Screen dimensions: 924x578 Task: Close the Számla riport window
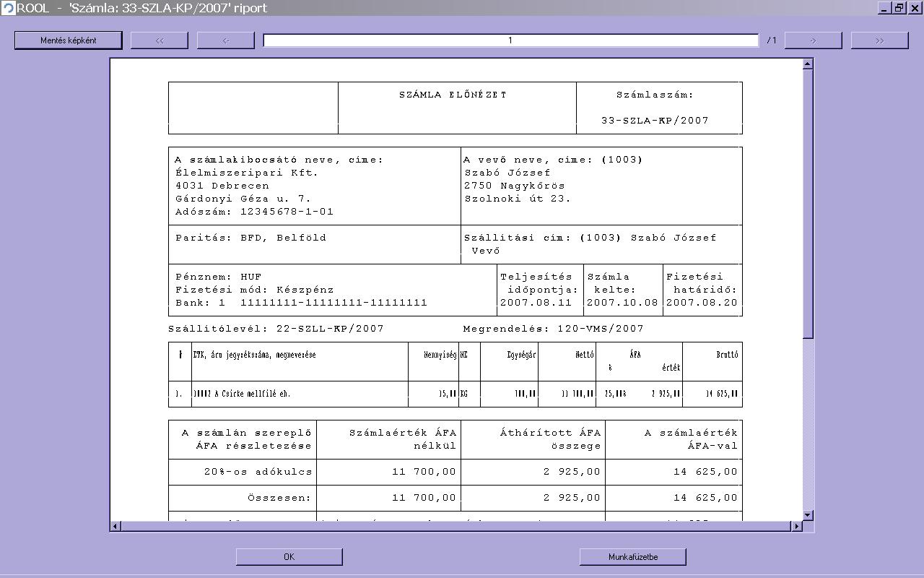[915, 8]
